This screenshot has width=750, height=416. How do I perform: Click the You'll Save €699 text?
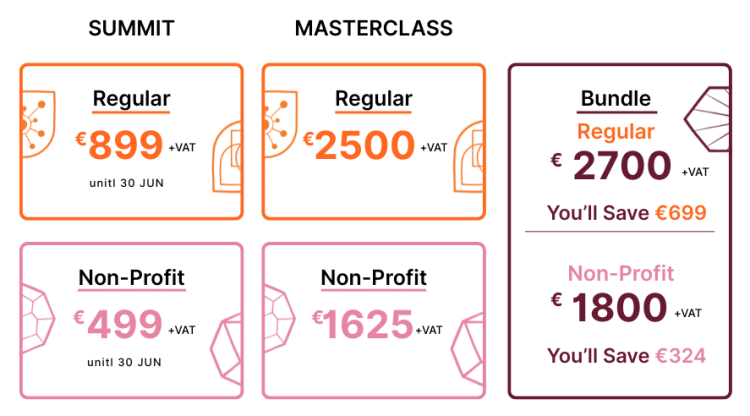(627, 213)
